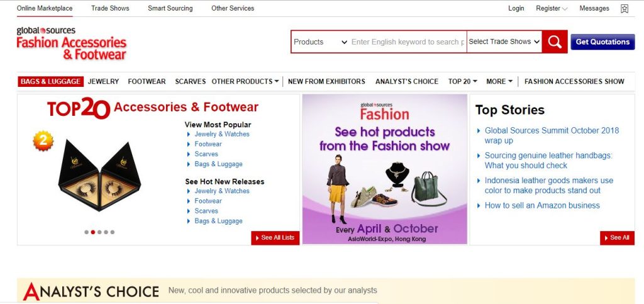Switch to Online Marketplace tab
The width and height of the screenshot is (644, 304).
click(45, 8)
